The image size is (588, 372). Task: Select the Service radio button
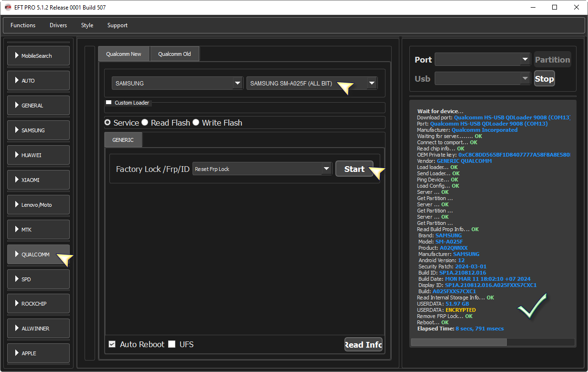(x=108, y=123)
